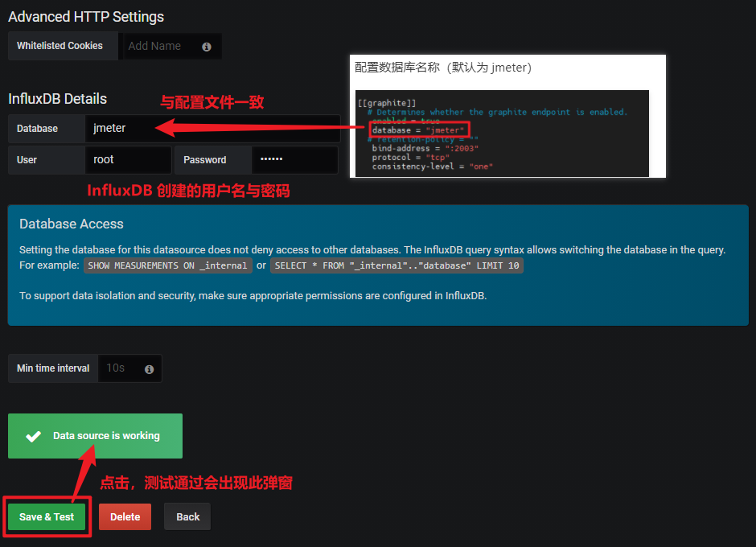The image size is (756, 547).
Task: Click the protocol = "tcp" line
Action: pos(410,158)
